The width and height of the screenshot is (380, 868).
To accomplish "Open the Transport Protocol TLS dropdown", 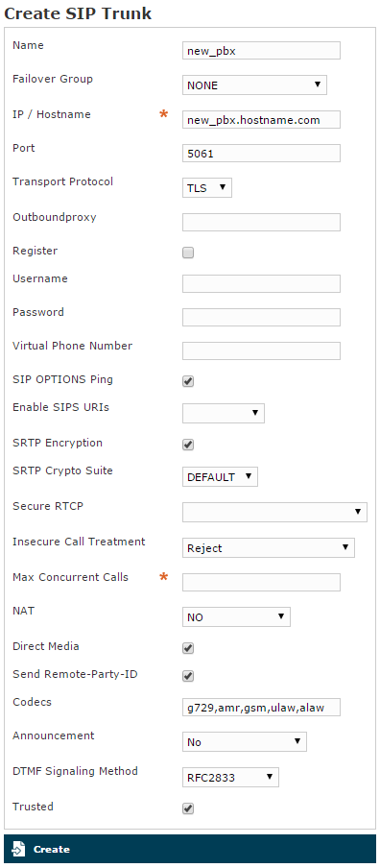I will (207, 187).
